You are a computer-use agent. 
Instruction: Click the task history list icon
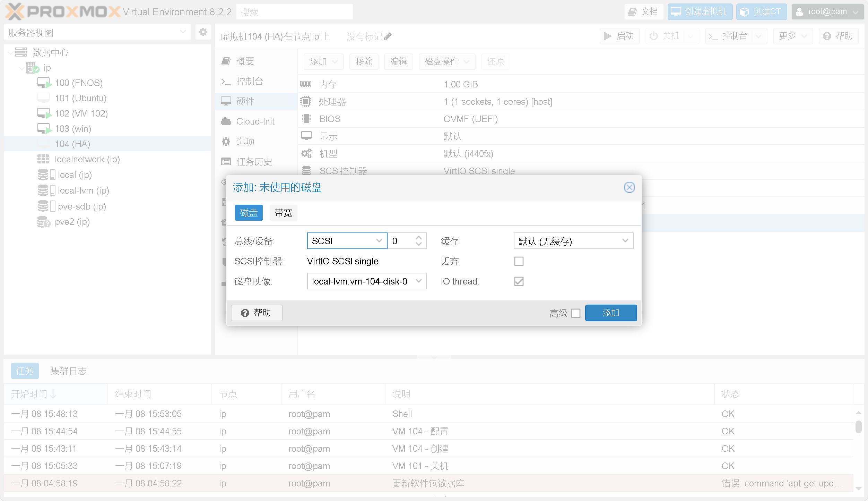[226, 162]
